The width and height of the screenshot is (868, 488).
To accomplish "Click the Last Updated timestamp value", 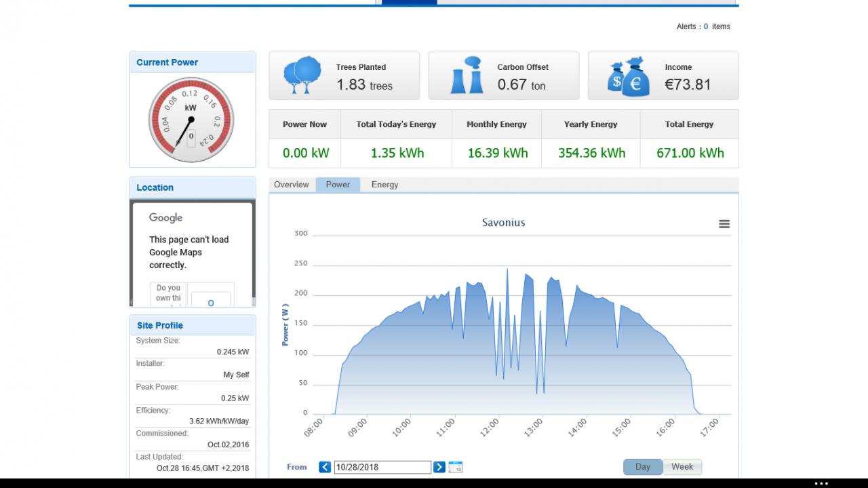I will pos(203,468).
